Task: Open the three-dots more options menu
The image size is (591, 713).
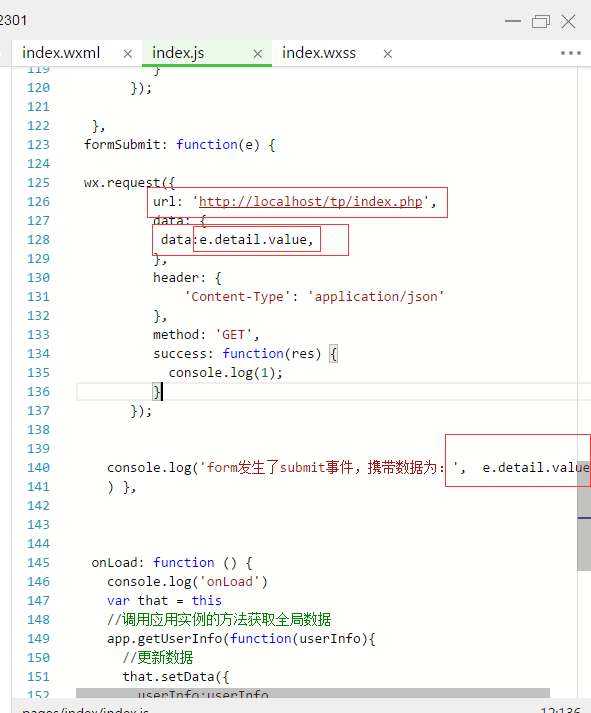Action: click(571, 53)
